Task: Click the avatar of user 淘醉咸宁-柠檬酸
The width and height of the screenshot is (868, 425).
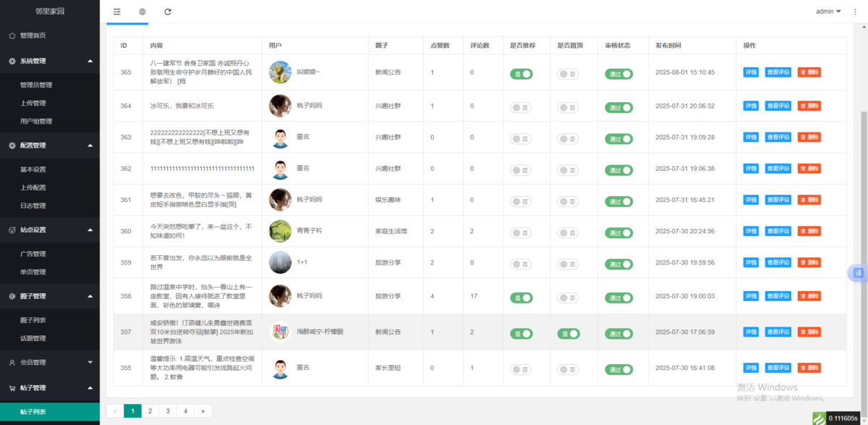Action: 280,332
